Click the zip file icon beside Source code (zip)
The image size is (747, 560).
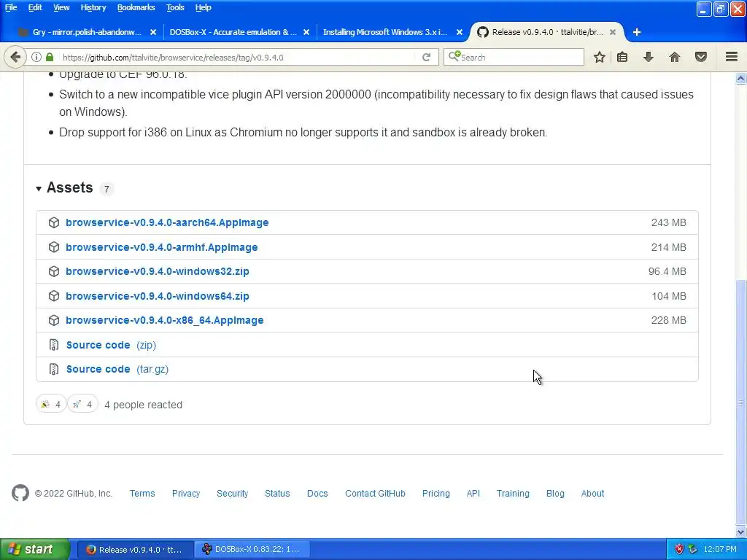(x=54, y=345)
